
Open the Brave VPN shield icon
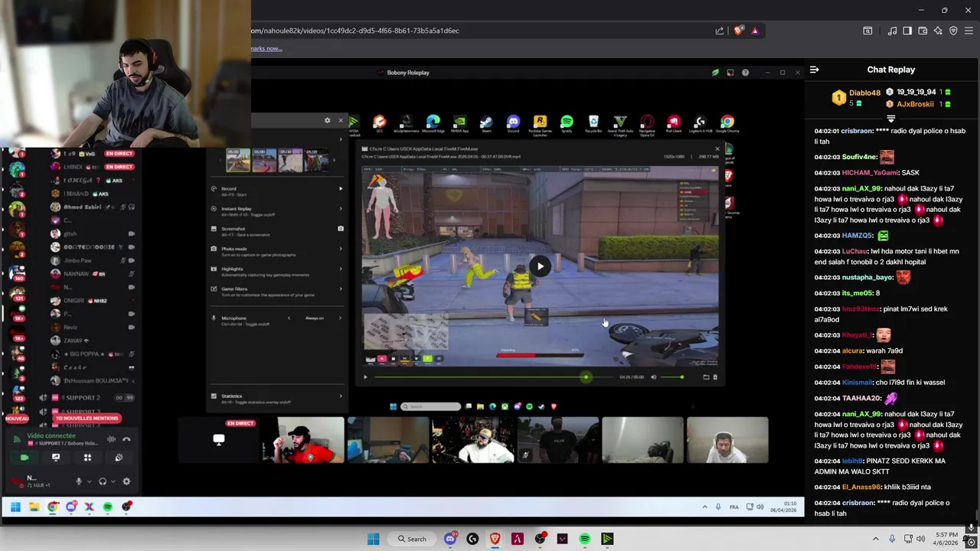[953, 31]
